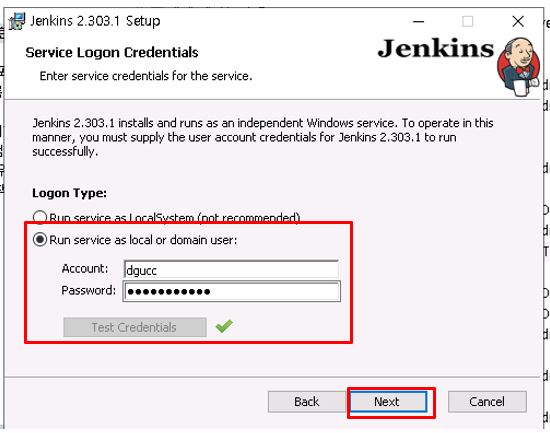Image resolution: width=550 pixels, height=433 pixels.
Task: Minimize the Jenkins Setup window
Action: coord(418,21)
